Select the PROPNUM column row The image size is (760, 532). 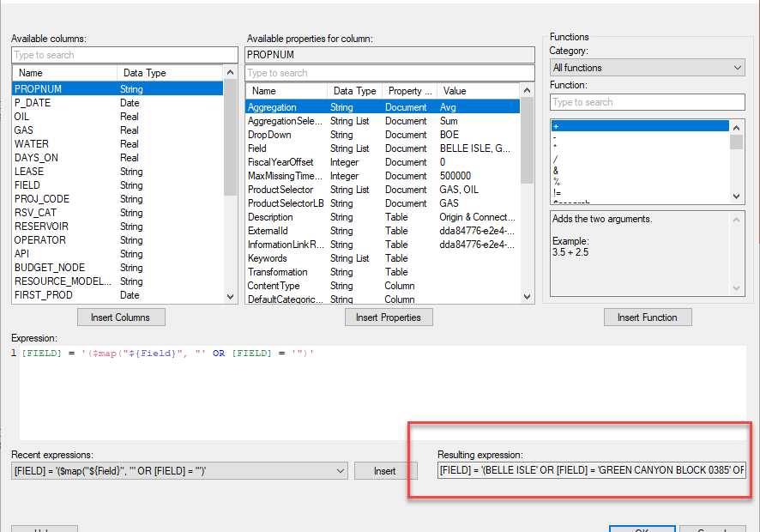(x=118, y=88)
